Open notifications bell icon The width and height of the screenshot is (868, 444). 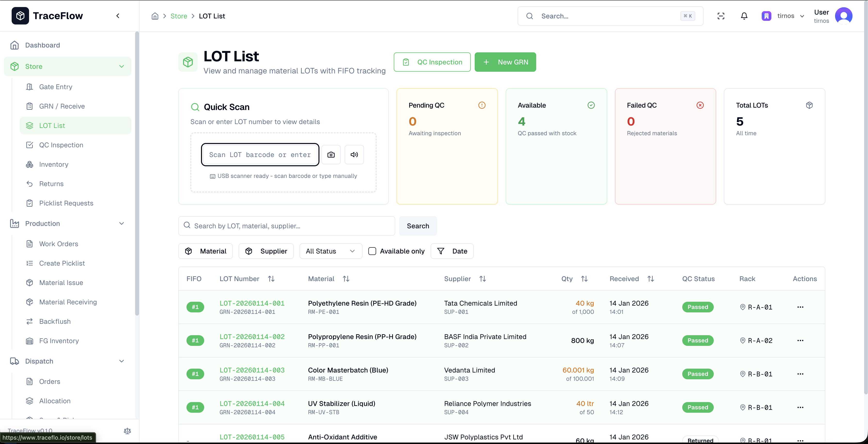[x=744, y=16]
